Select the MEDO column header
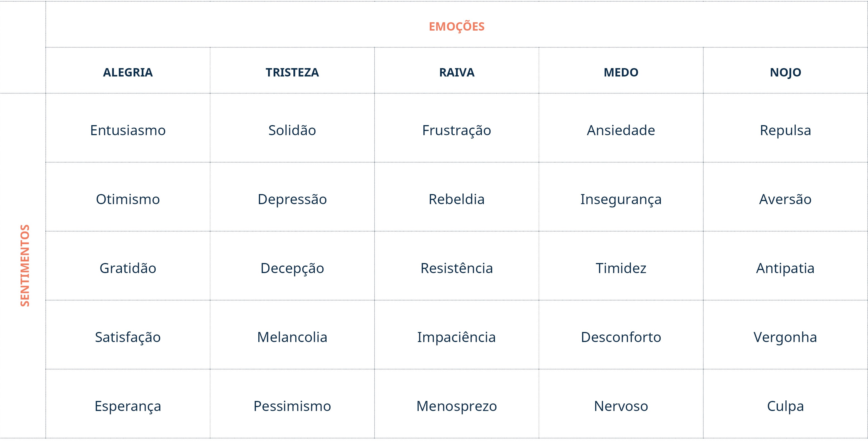This screenshot has height=441, width=868. point(621,72)
